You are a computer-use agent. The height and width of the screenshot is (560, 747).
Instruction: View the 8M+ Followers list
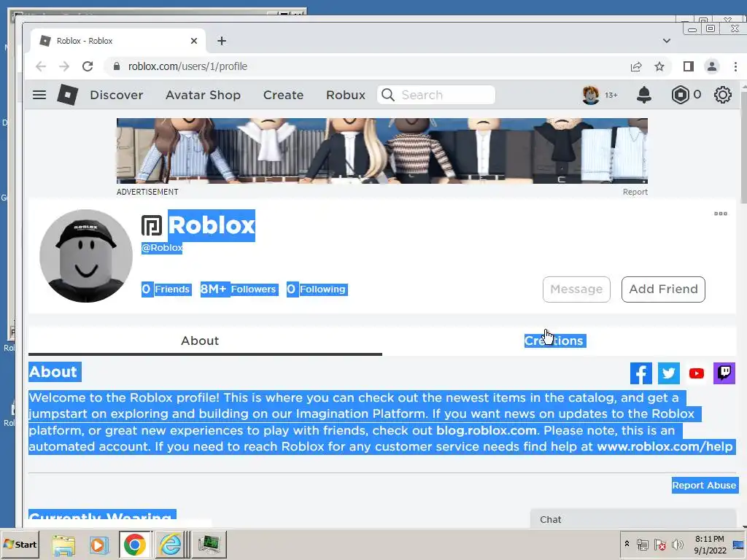[x=239, y=289]
